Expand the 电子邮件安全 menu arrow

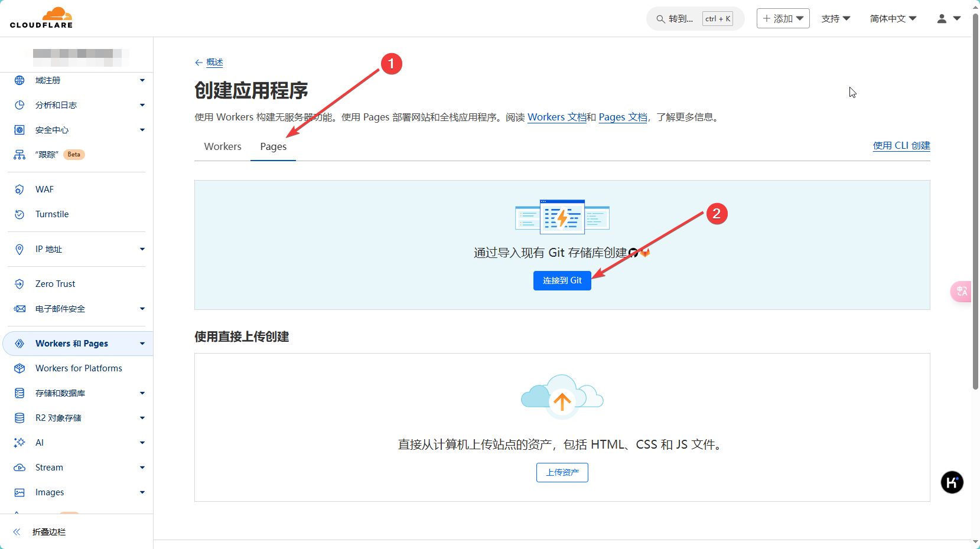click(142, 309)
